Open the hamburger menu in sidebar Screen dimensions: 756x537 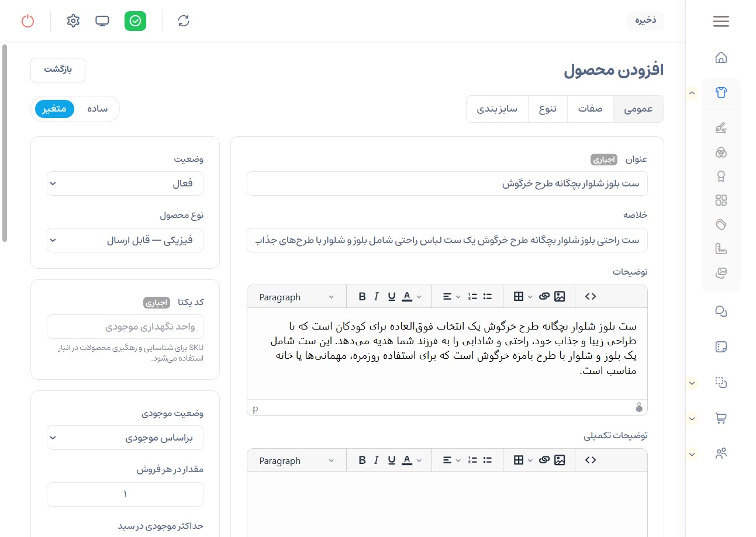(721, 22)
